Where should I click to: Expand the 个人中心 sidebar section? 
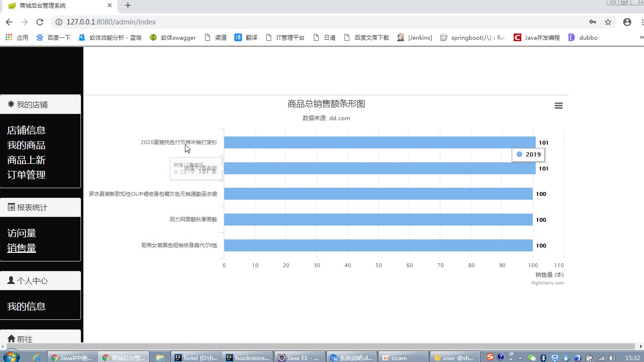40,281
